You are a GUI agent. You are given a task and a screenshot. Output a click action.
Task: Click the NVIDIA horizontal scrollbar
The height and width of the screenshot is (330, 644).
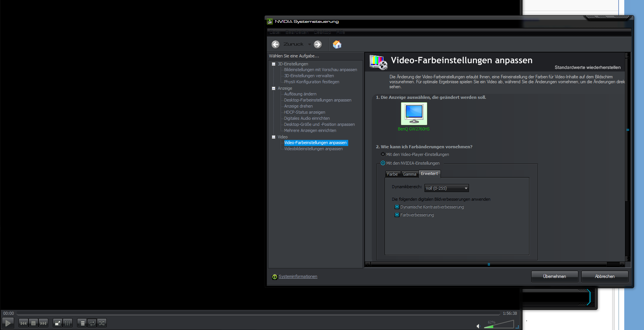pyautogui.click(x=489, y=264)
